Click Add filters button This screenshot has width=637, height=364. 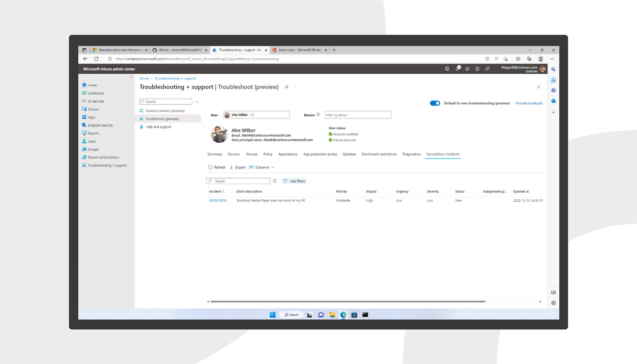294,181
